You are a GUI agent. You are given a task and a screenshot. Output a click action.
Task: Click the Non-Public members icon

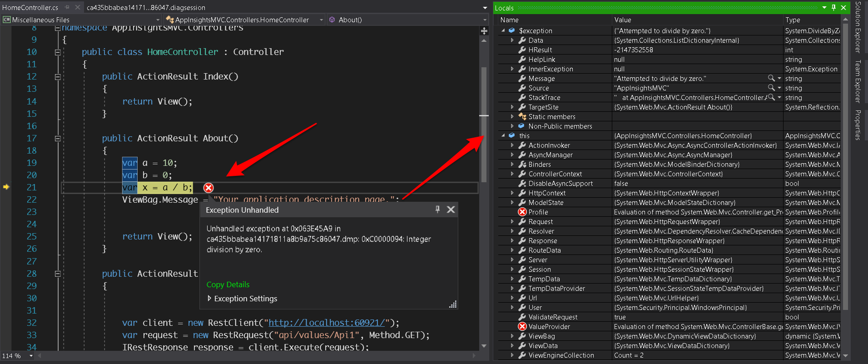(x=521, y=126)
